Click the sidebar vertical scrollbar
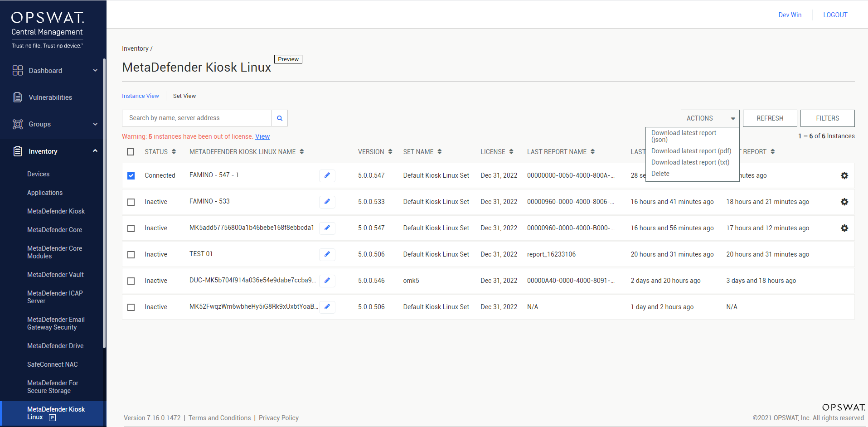The width and height of the screenshot is (868, 427). pos(104,203)
